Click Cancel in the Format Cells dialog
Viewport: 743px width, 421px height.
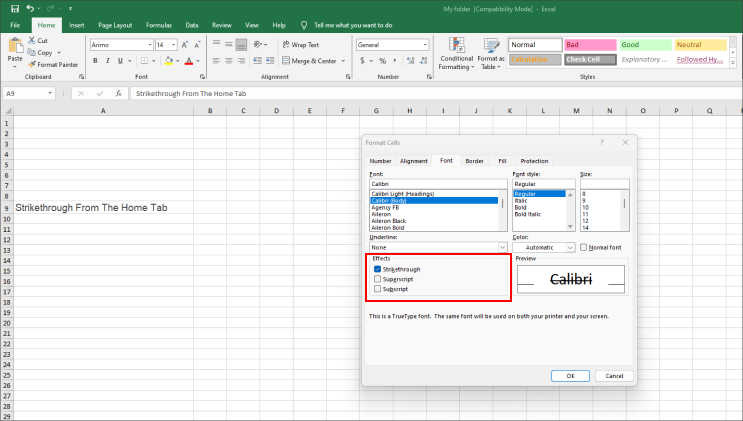(614, 375)
